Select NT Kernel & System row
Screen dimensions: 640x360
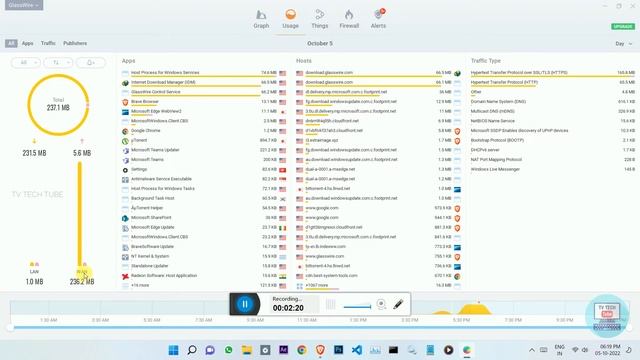point(204,256)
